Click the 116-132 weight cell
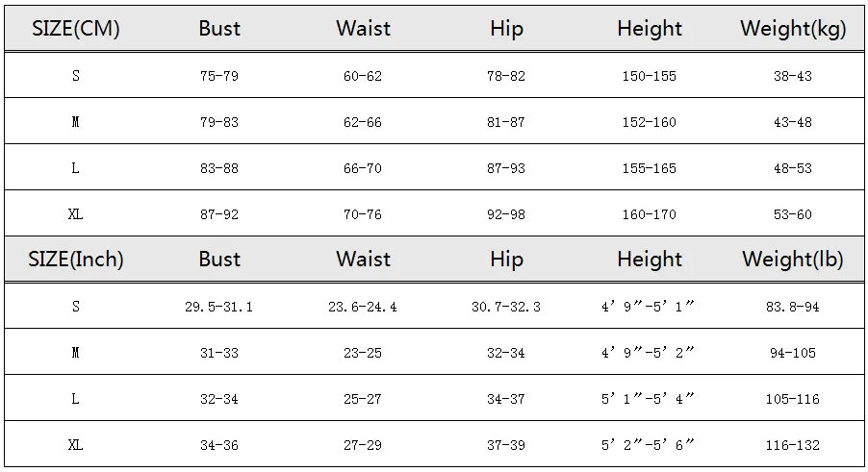This screenshot has height=472, width=868. pos(793,445)
